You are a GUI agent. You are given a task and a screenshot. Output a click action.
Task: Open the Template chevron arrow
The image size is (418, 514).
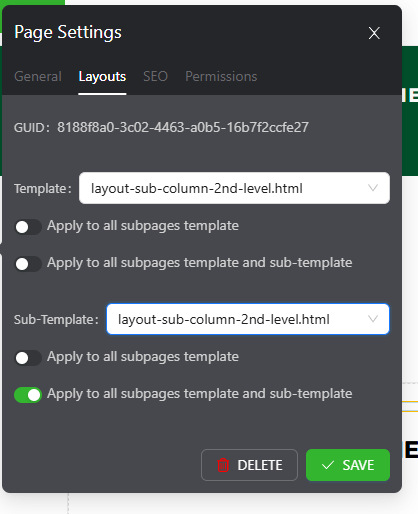tap(373, 188)
